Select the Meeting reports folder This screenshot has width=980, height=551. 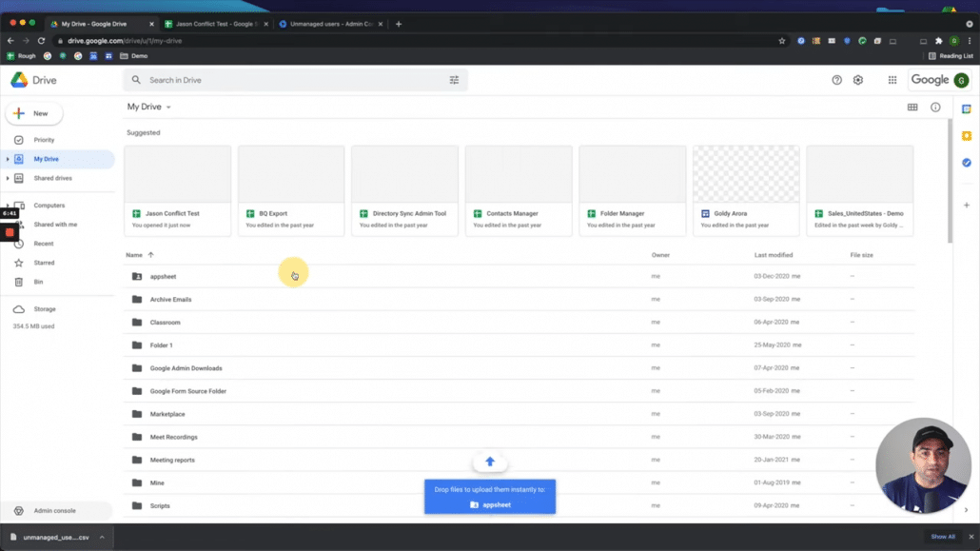point(519,460)
